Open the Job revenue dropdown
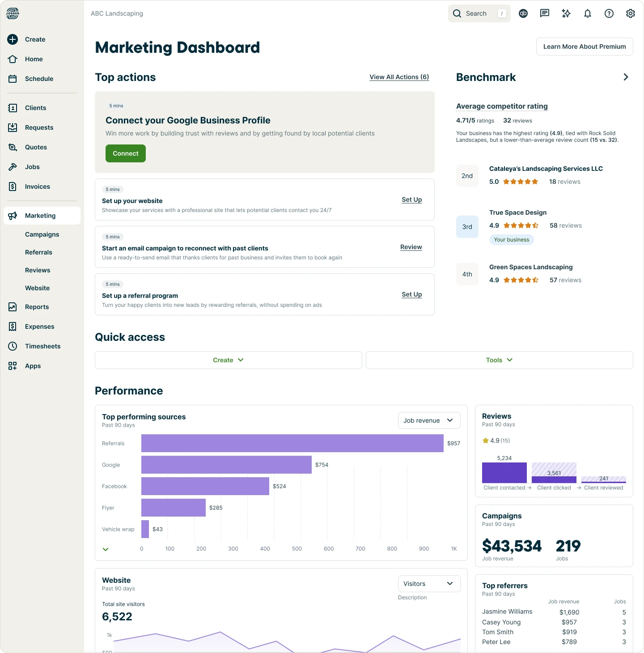This screenshot has height=653, width=644. pyautogui.click(x=429, y=420)
